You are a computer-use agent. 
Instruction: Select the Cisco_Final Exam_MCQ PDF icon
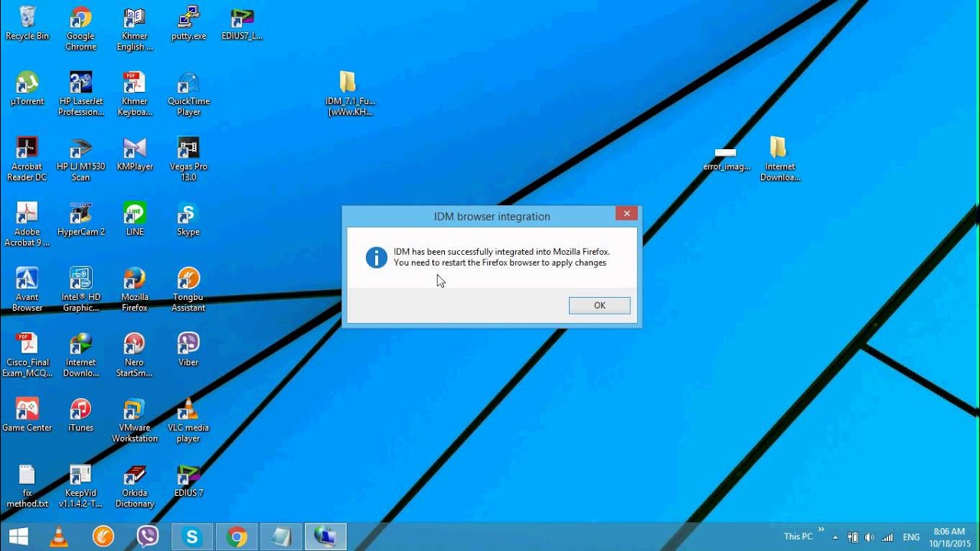(27, 355)
